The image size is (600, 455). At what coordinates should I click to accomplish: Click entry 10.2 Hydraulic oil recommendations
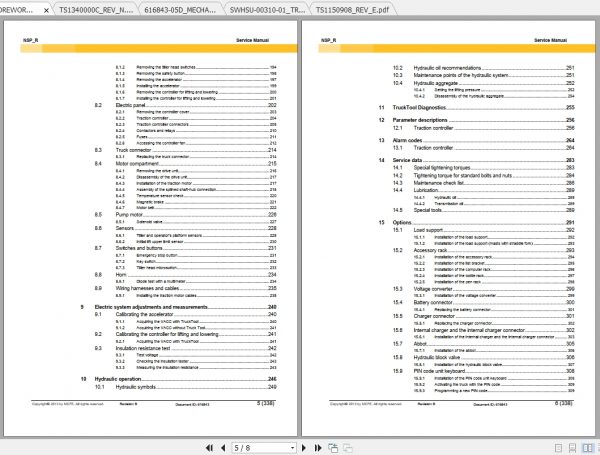(x=484, y=68)
